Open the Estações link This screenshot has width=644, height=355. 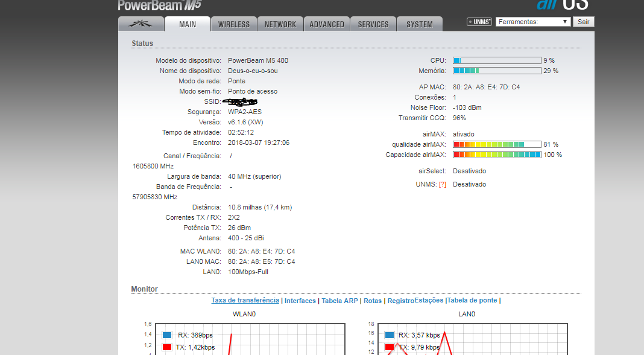click(429, 300)
